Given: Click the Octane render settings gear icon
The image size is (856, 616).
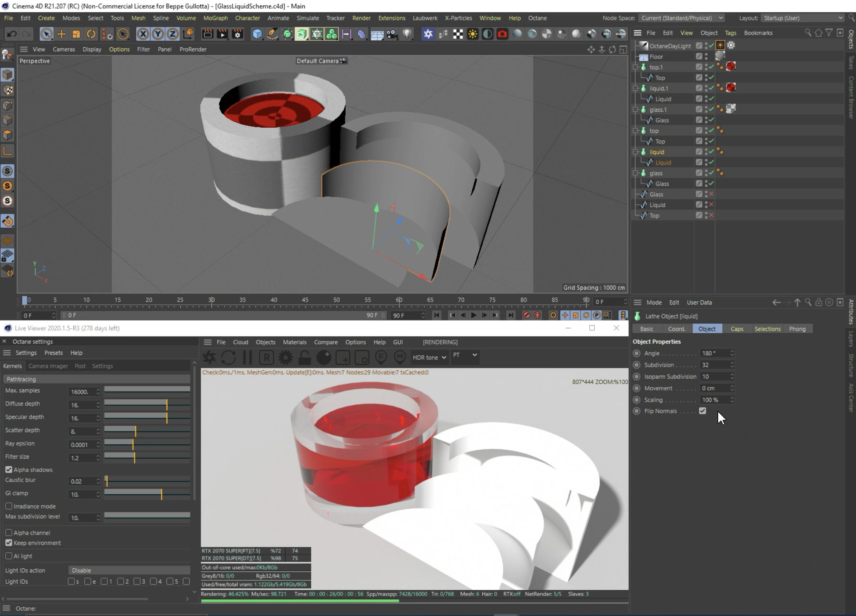Looking at the screenshot, I should coord(286,357).
